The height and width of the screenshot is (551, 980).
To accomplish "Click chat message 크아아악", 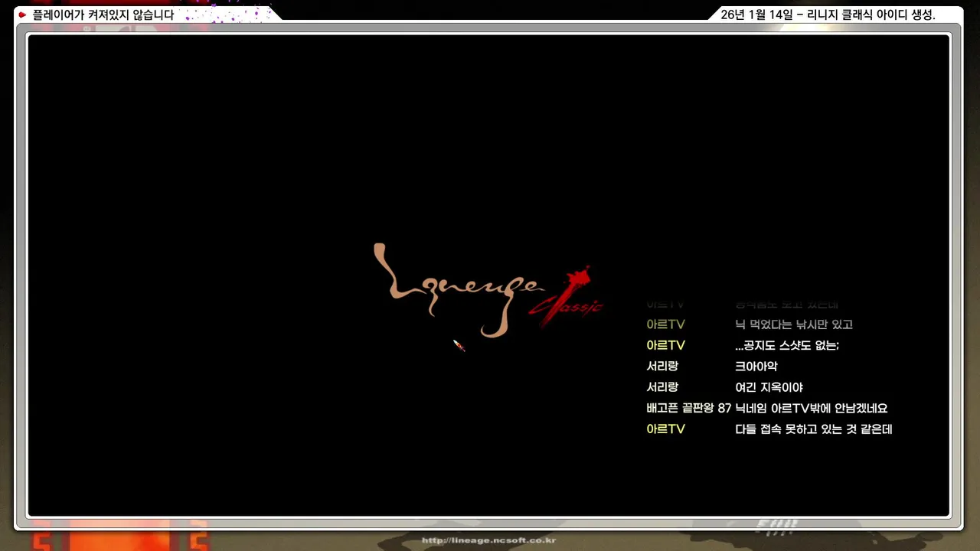I will coord(756,367).
